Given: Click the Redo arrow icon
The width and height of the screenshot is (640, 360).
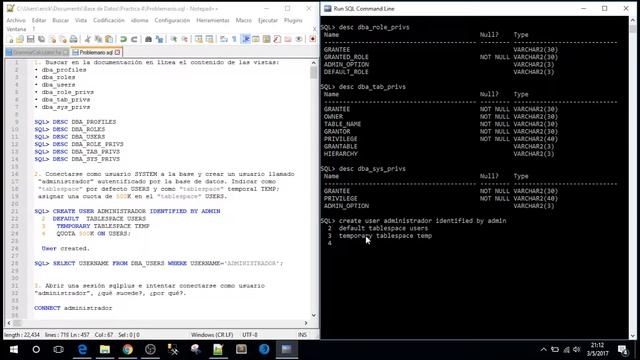Looking at the screenshot, I should [133, 39].
